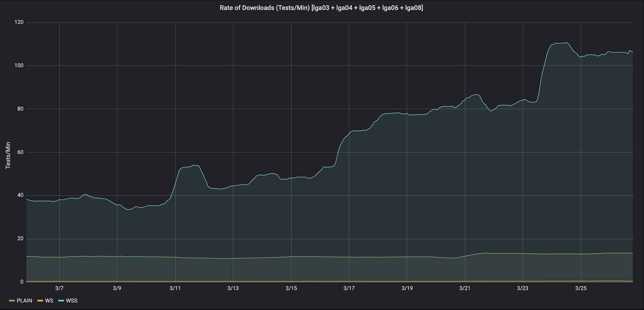Open the panel title 'Rate of Downloads' menu
This screenshot has width=644, height=310.
click(321, 8)
